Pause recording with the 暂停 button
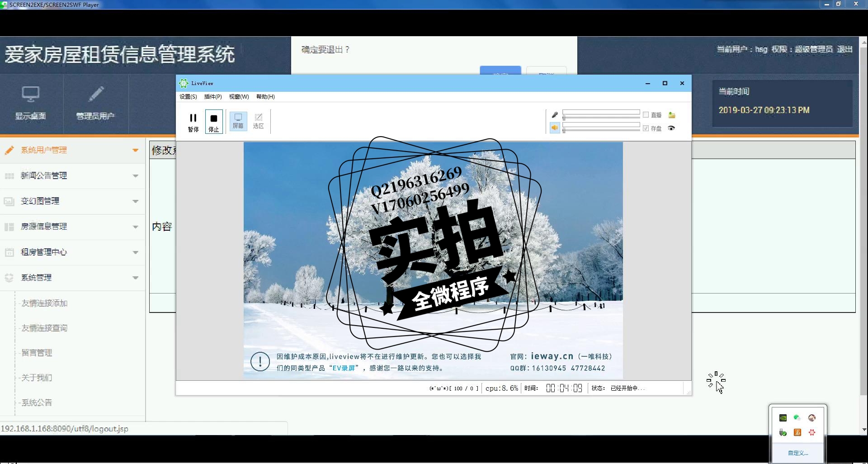The width and height of the screenshot is (868, 464). coord(193,122)
